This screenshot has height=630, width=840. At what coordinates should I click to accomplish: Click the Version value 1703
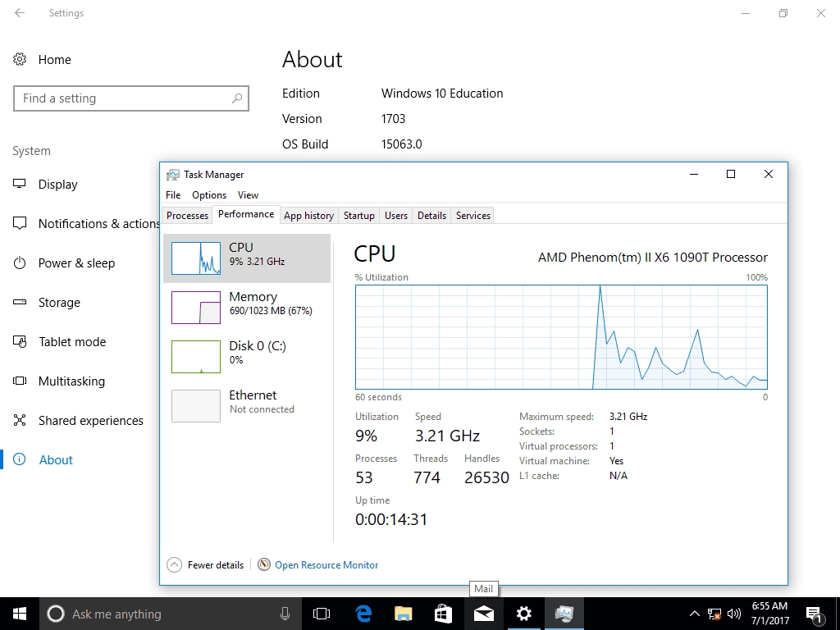click(393, 118)
